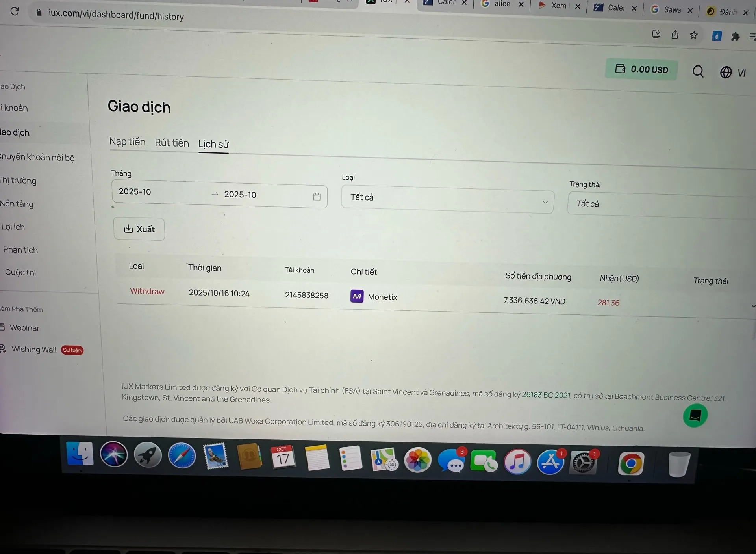Switch to the Nạp tiền tab

click(127, 142)
